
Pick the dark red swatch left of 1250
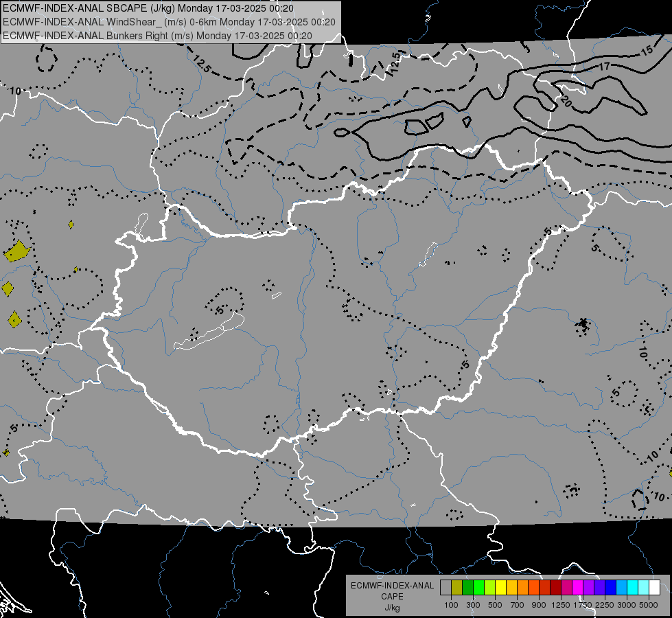click(x=556, y=587)
